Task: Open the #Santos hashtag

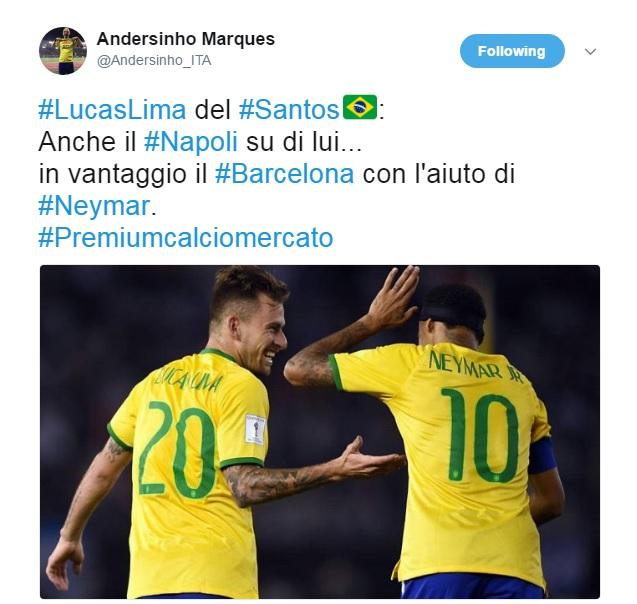Action: point(289,110)
